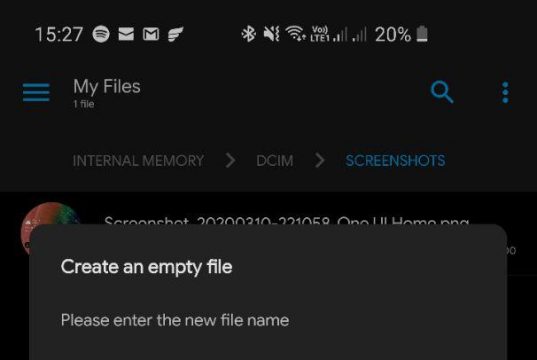Select the Screenshot_20200310 PNG file name
This screenshot has height=360, width=537.
tap(286, 220)
